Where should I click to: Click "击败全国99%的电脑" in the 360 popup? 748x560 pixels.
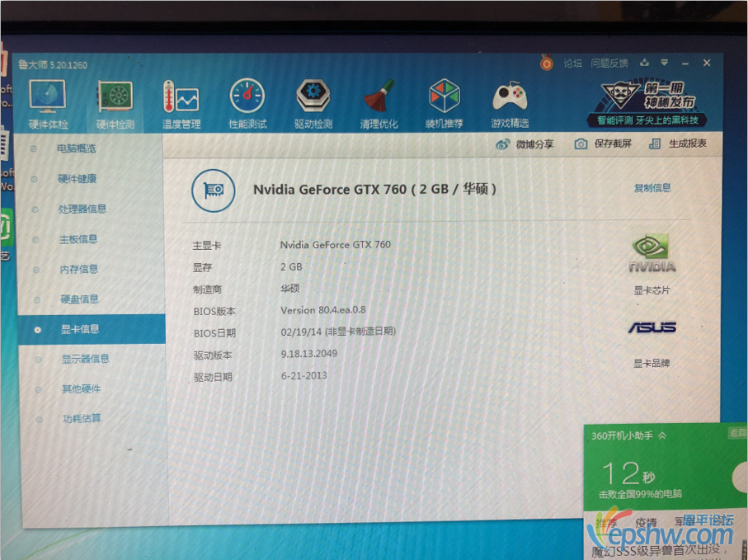click(x=640, y=494)
